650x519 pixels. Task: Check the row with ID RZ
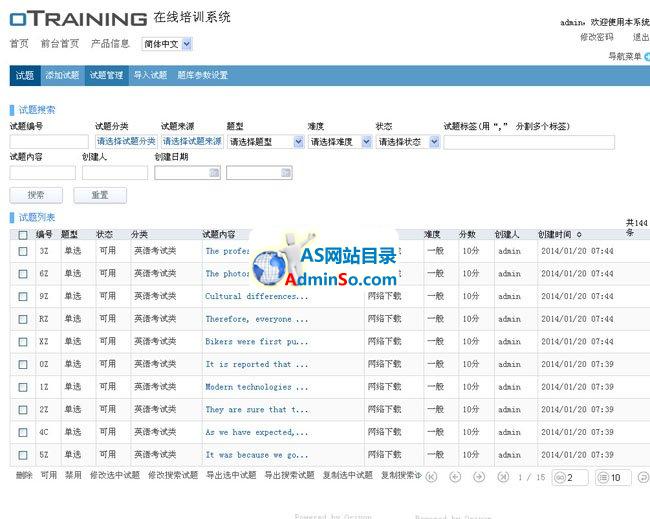coord(23,319)
